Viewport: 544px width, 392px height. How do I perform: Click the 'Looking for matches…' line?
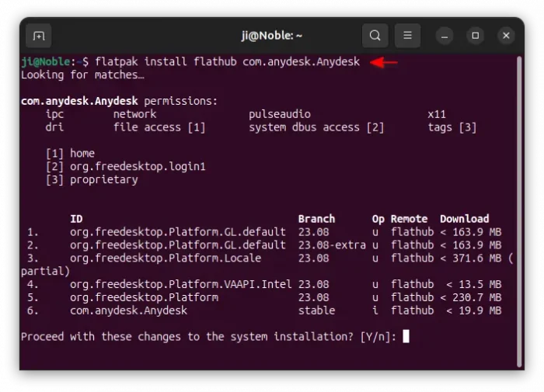click(82, 75)
